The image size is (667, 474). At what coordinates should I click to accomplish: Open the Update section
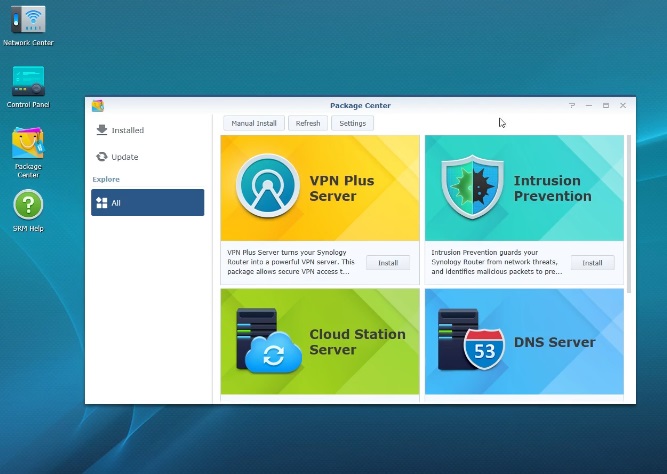click(x=148, y=157)
